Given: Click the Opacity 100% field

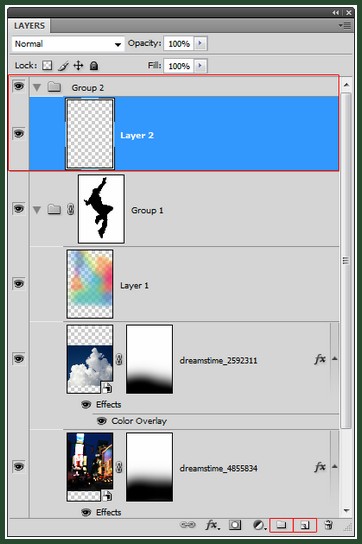Looking at the screenshot, I should click(179, 44).
